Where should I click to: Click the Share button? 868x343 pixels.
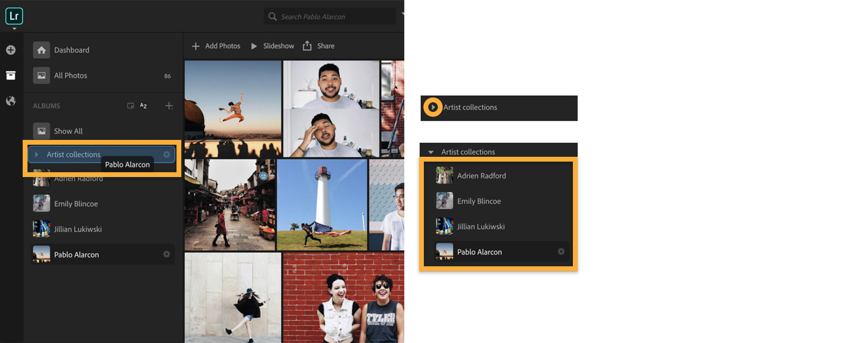point(318,46)
